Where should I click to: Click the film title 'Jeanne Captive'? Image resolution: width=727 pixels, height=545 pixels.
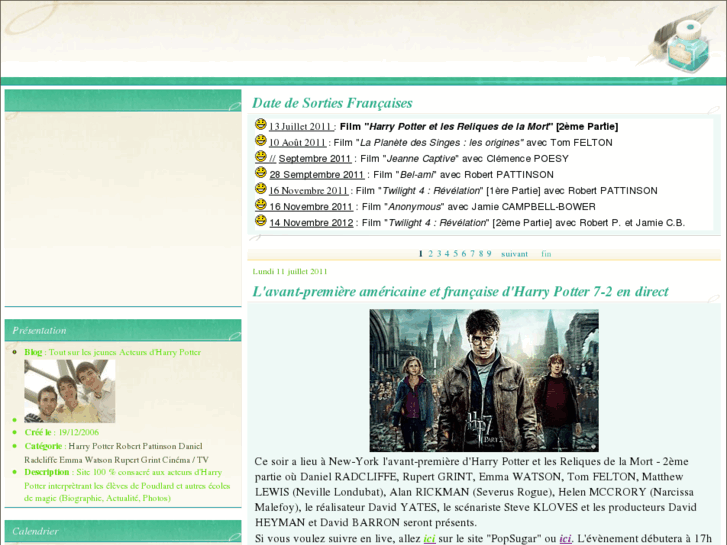[421, 159]
